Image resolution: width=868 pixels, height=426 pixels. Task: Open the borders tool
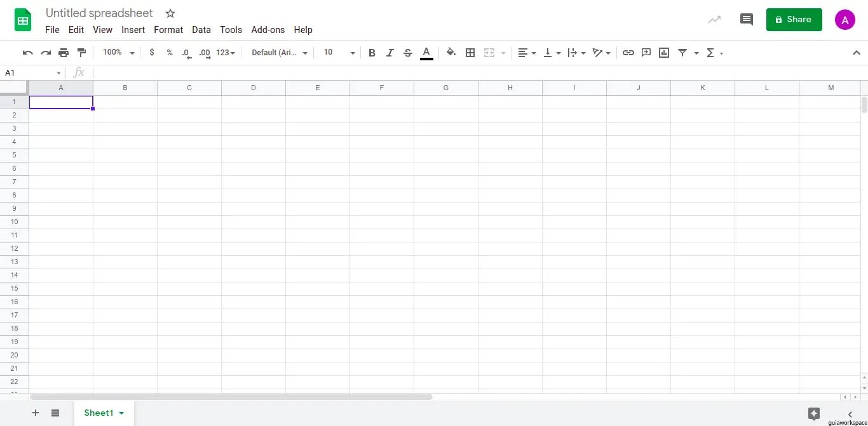pos(470,53)
